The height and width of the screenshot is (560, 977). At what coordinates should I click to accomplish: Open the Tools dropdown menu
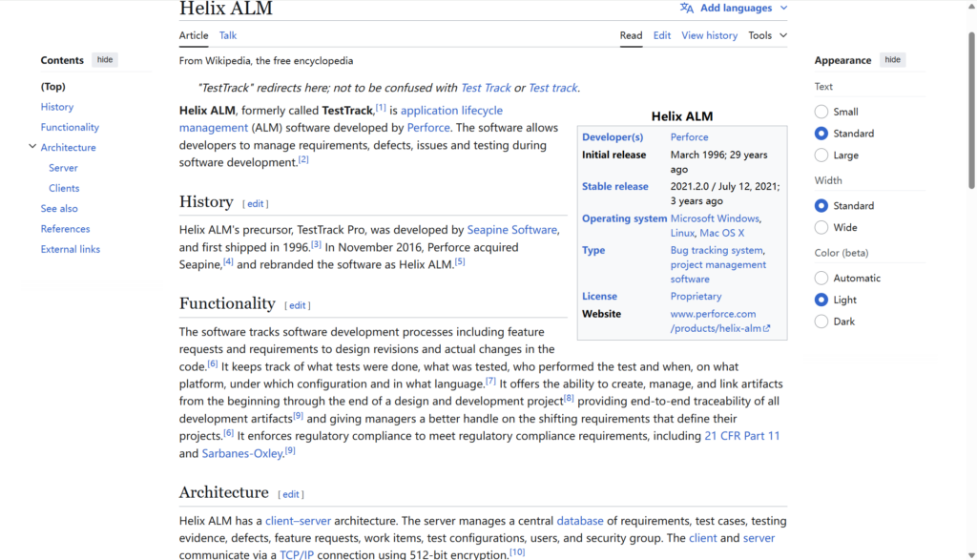pos(767,35)
